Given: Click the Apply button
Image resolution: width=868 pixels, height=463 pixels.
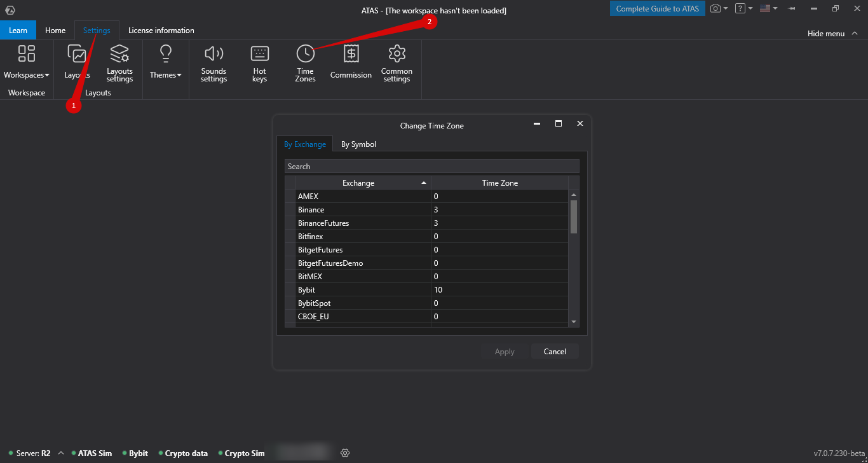Looking at the screenshot, I should tap(505, 351).
